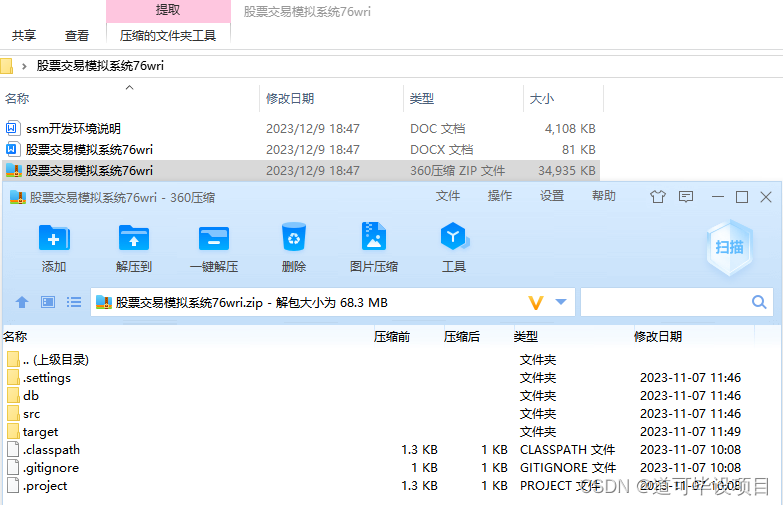Select the 360压缩 ZIP 文件 row name
This screenshot has width=783, height=505.
[89, 170]
